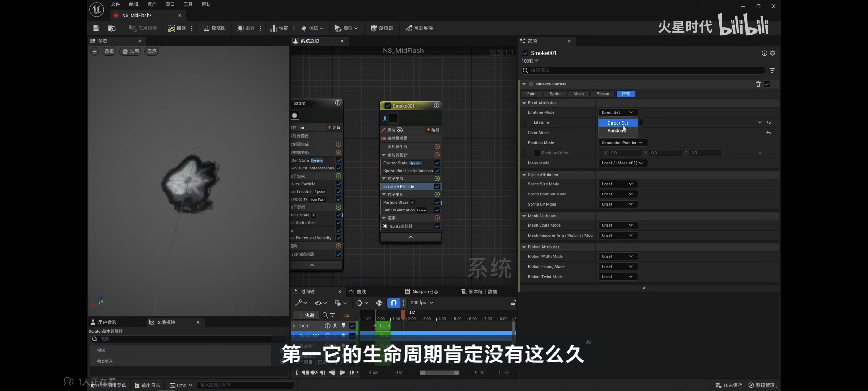Toggle the Smoke001 emitter enabled checkbox
This screenshot has height=391, width=868.
tap(388, 106)
